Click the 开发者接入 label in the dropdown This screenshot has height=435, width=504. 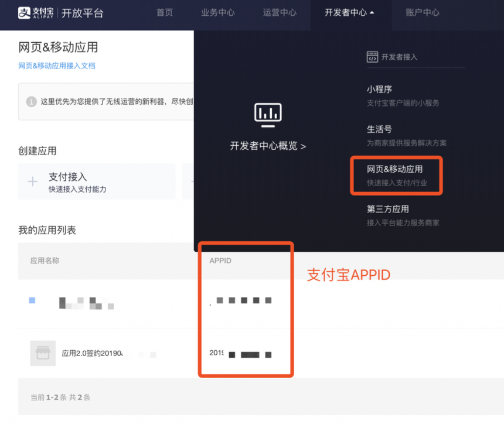click(x=399, y=57)
